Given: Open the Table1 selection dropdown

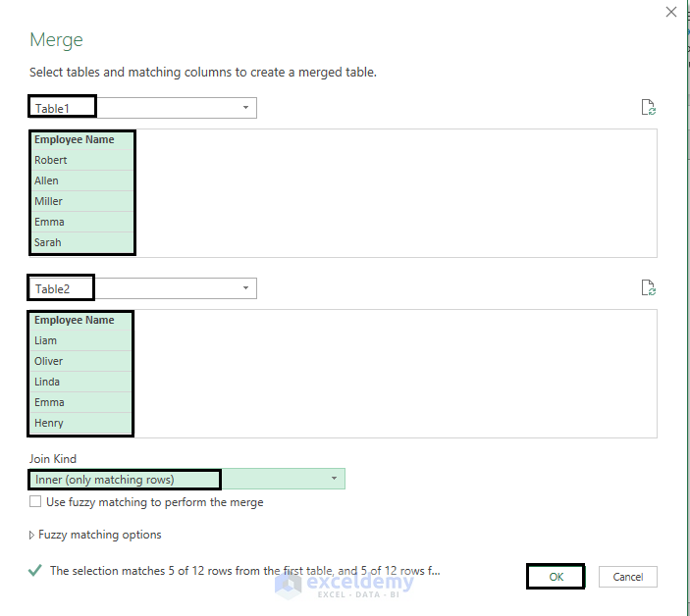Looking at the screenshot, I should (x=244, y=108).
